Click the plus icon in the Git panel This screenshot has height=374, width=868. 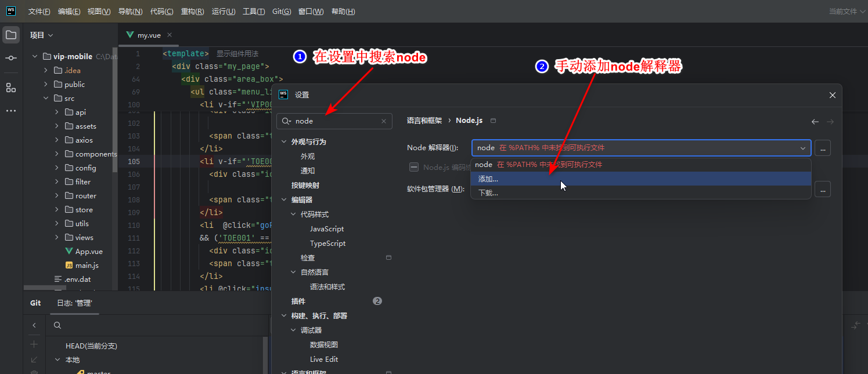tap(34, 344)
